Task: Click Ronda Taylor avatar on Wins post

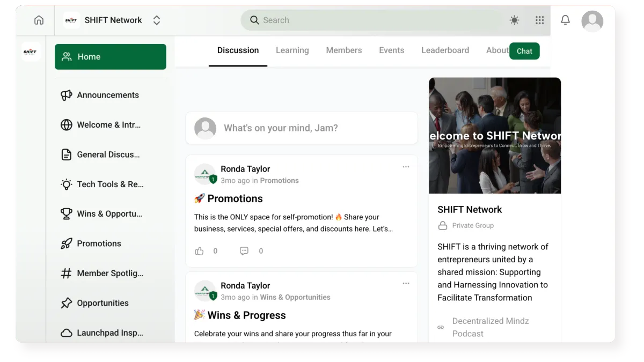Action: coord(205,291)
